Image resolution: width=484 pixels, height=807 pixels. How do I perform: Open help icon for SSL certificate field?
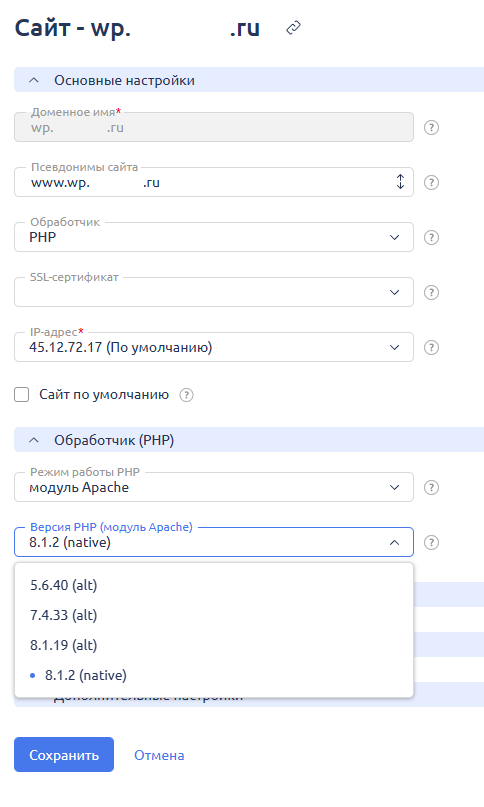click(431, 292)
